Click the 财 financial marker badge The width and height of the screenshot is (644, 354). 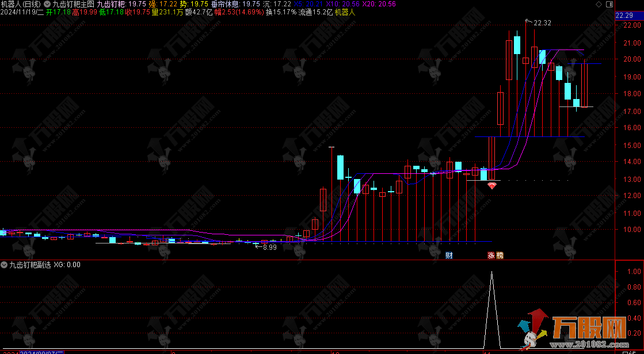tap(449, 256)
